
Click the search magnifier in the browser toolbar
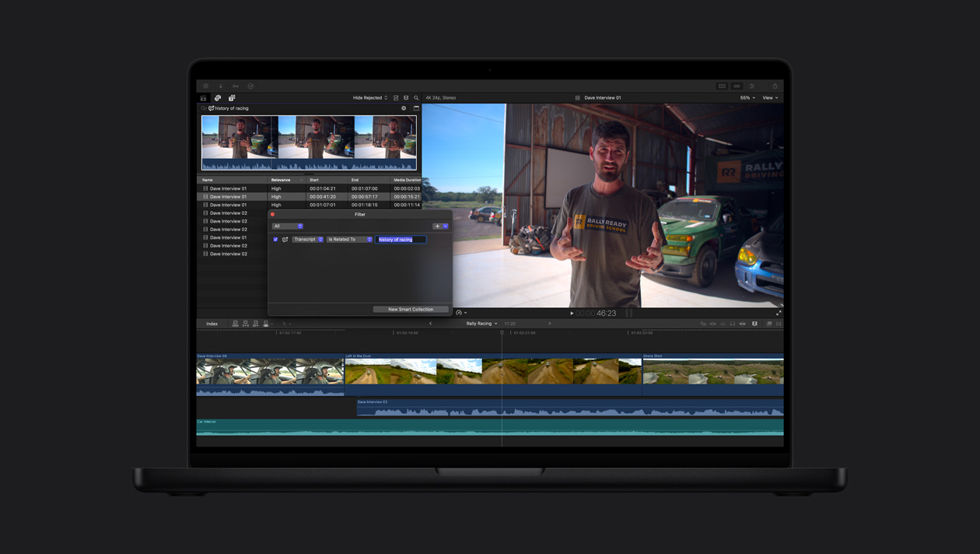416,97
